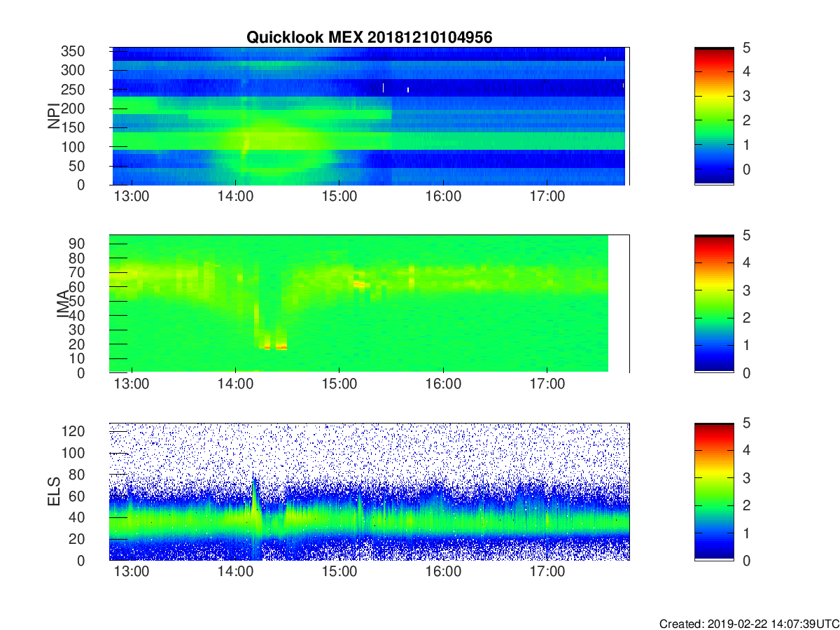The image size is (840, 630).
Task: Click the 13:00 tick under the ELS panel
Action: [131, 572]
